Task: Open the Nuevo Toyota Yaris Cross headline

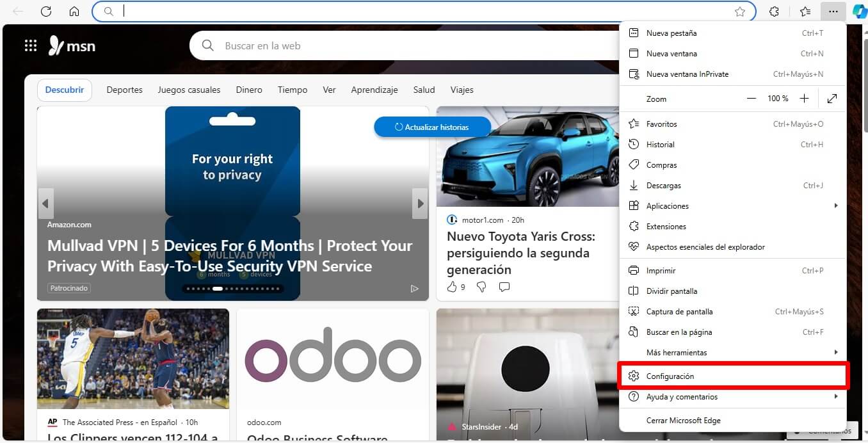Action: click(x=521, y=253)
